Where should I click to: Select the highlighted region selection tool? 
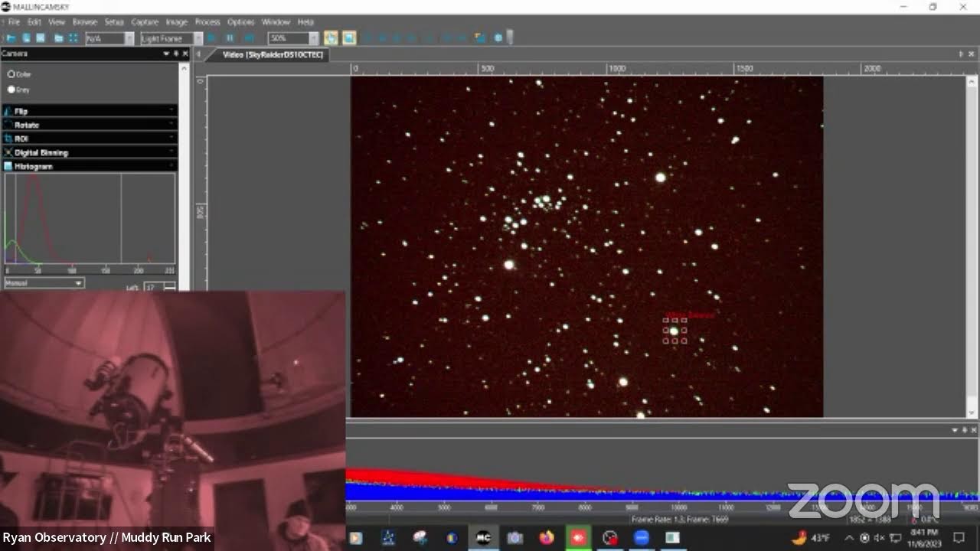click(x=348, y=37)
